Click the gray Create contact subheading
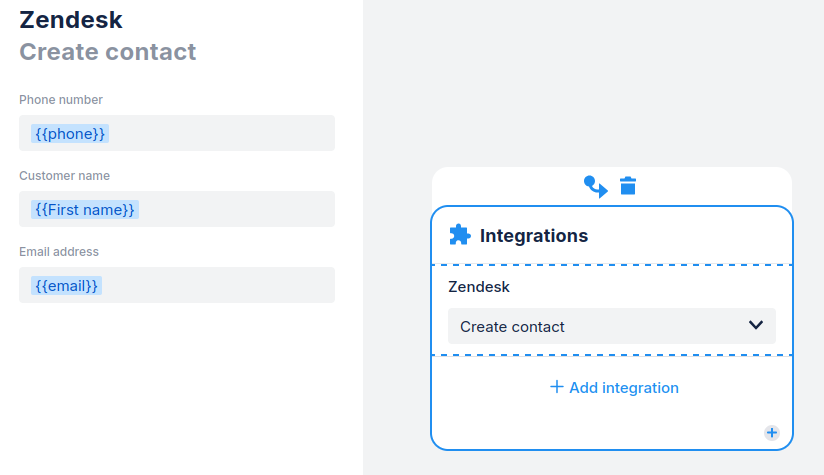This screenshot has width=824, height=475. pos(108,52)
